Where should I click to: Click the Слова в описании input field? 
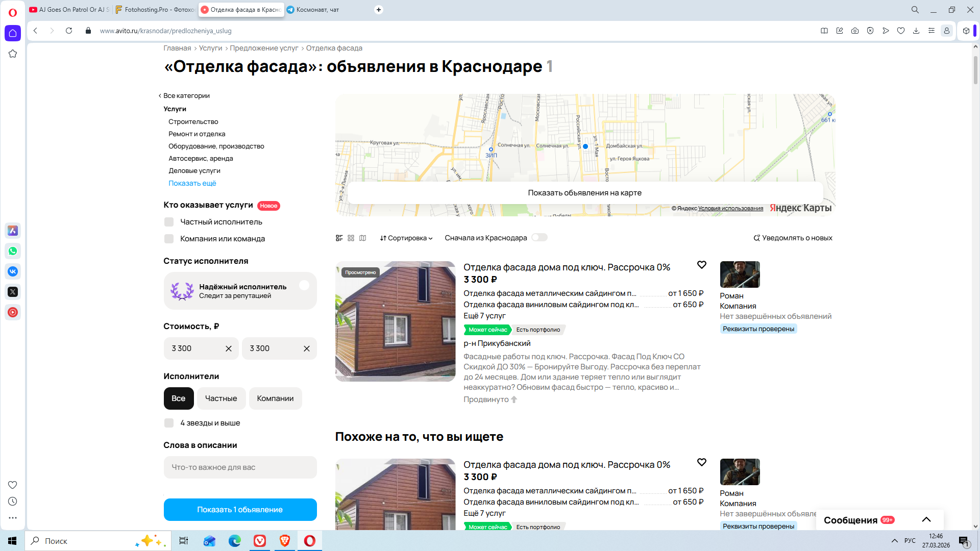[x=240, y=467]
